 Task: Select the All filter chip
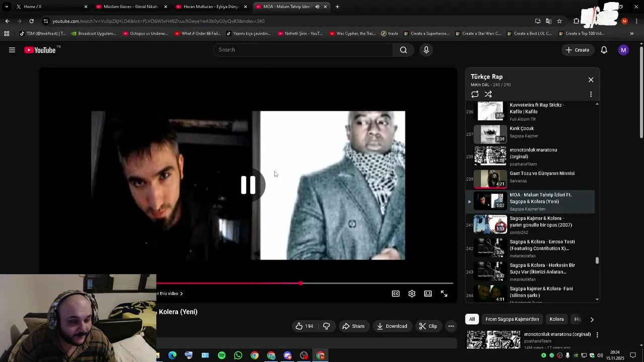coord(472,319)
